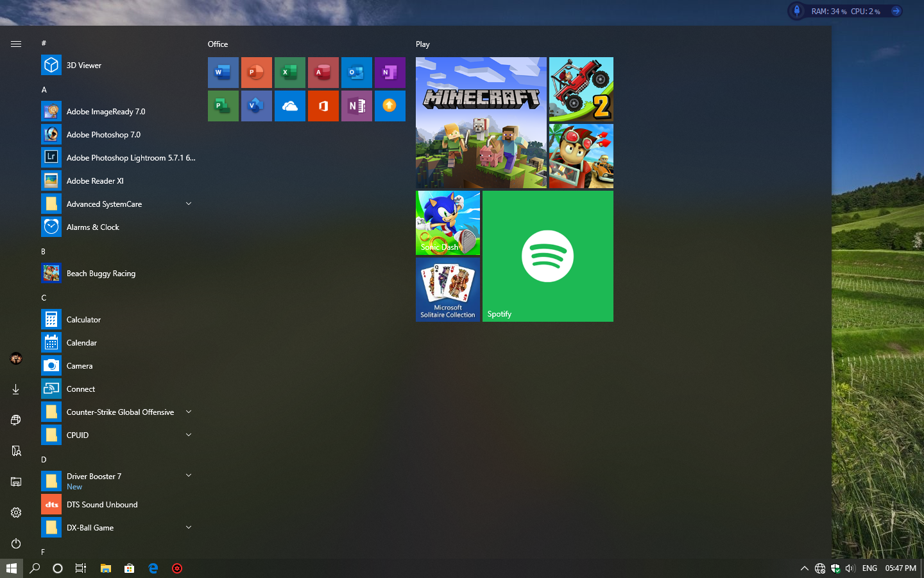Expand the CPUID folder chevron
The height and width of the screenshot is (578, 924).
coord(189,435)
